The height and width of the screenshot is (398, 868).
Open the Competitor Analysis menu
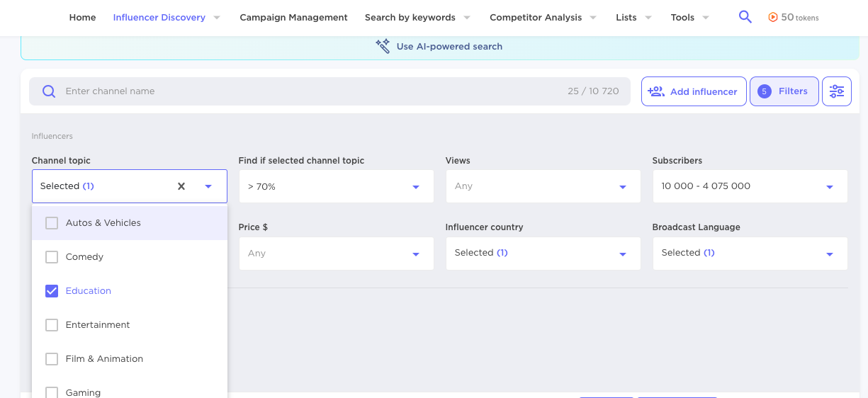tap(536, 17)
